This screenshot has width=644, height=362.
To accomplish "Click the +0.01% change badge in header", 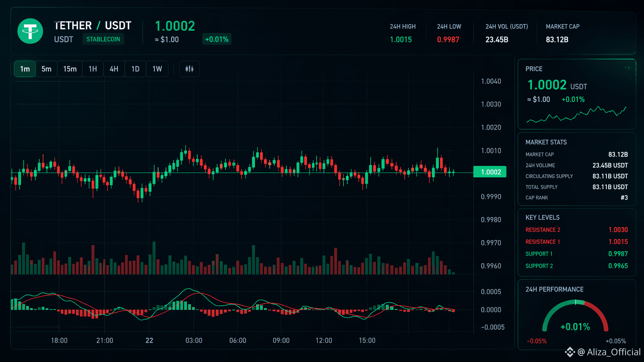I will tap(217, 39).
